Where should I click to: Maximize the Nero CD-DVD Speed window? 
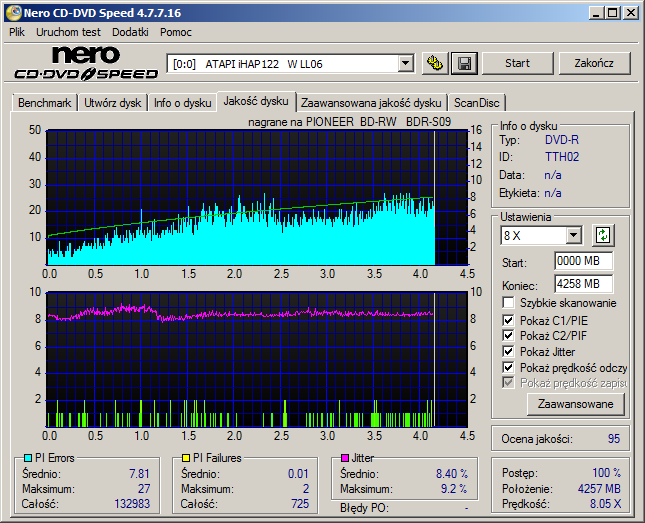[x=613, y=13]
